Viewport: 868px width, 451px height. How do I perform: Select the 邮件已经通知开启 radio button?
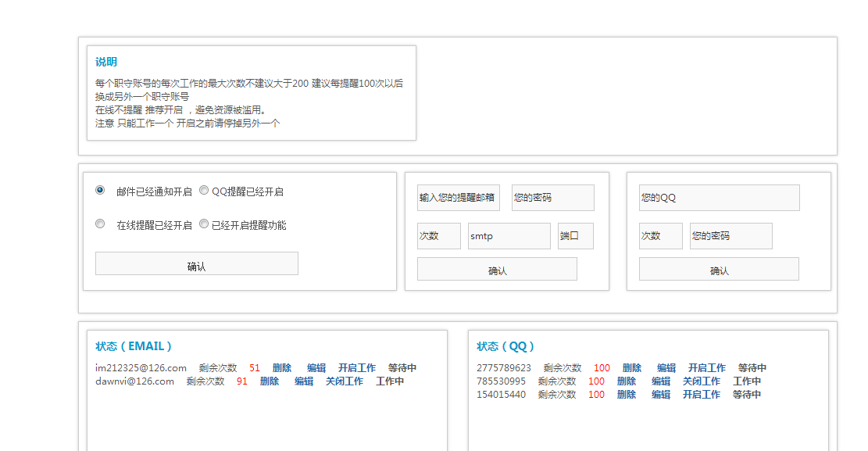100,190
